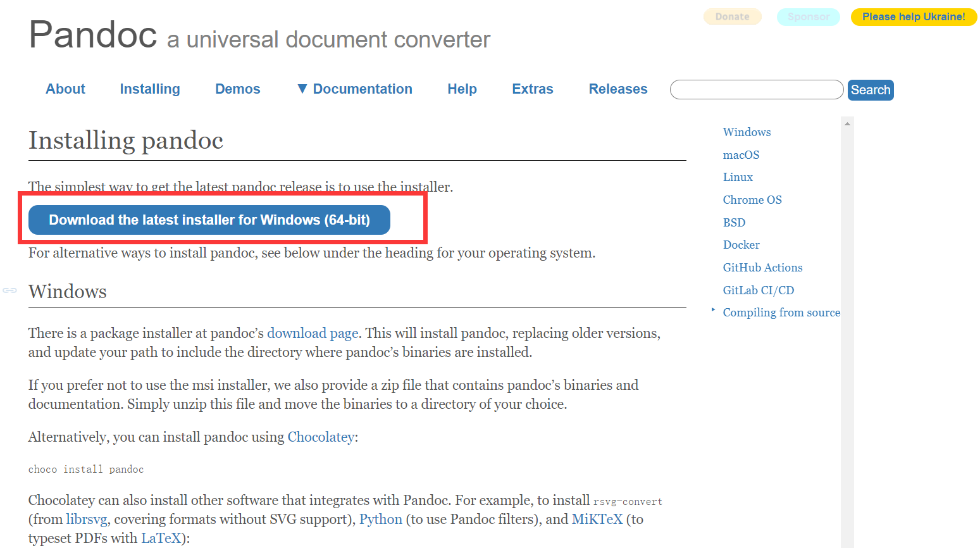Open the About page
980x548 pixels.
click(x=65, y=89)
